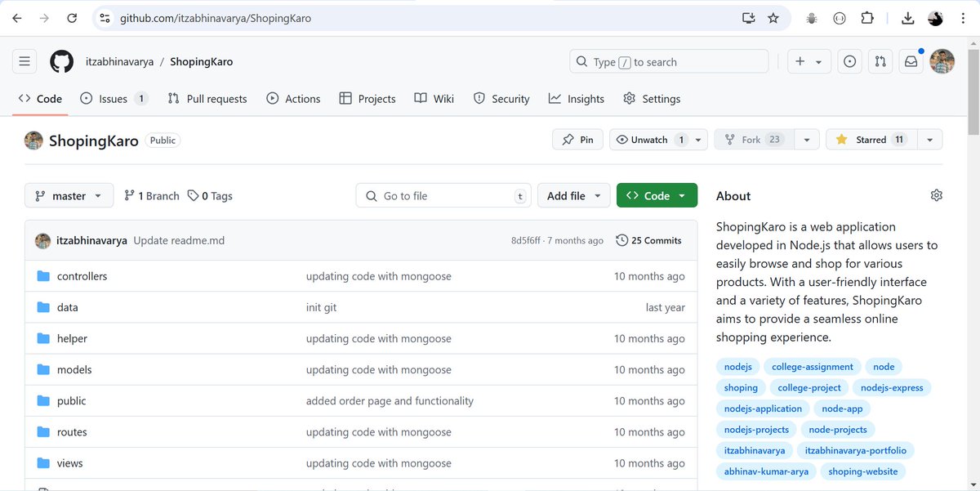Switch to the Insights tab
Viewport: 980px width, 491px height.
pyautogui.click(x=577, y=99)
